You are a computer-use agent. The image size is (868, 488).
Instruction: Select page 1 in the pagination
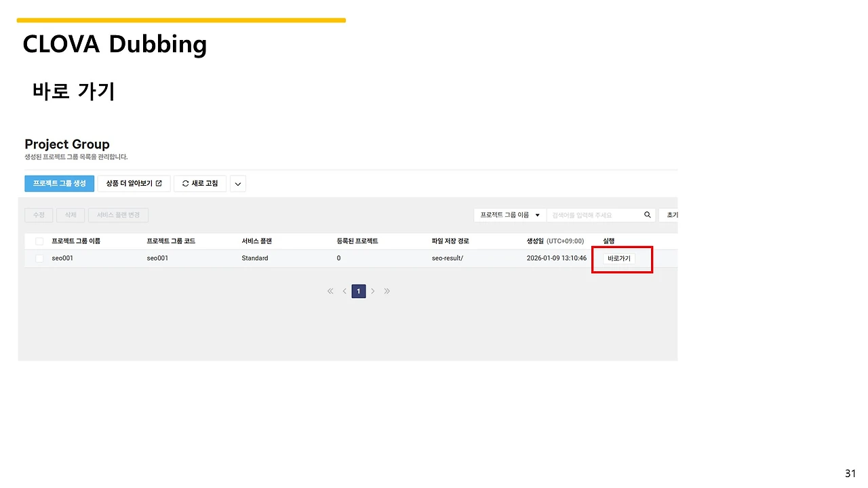coord(359,291)
